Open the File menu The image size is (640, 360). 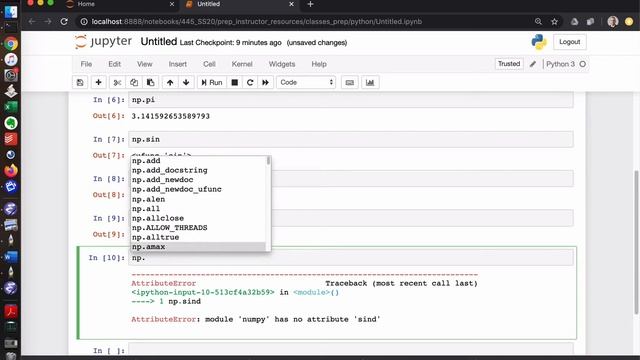point(86,64)
